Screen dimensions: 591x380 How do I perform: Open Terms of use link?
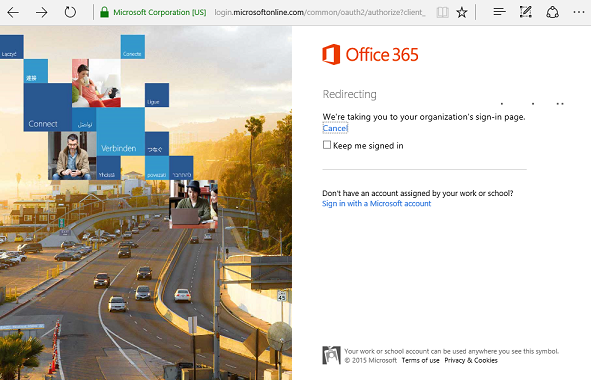421,360
